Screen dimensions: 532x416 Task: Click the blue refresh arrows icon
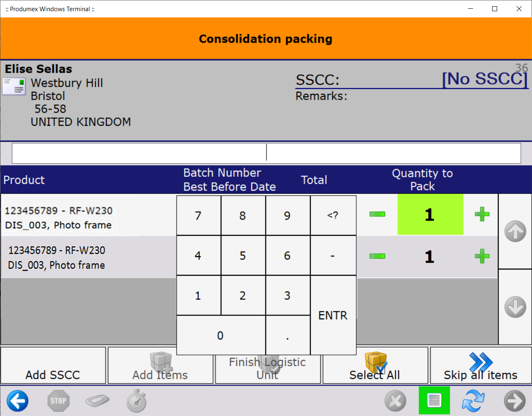pyautogui.click(x=473, y=401)
